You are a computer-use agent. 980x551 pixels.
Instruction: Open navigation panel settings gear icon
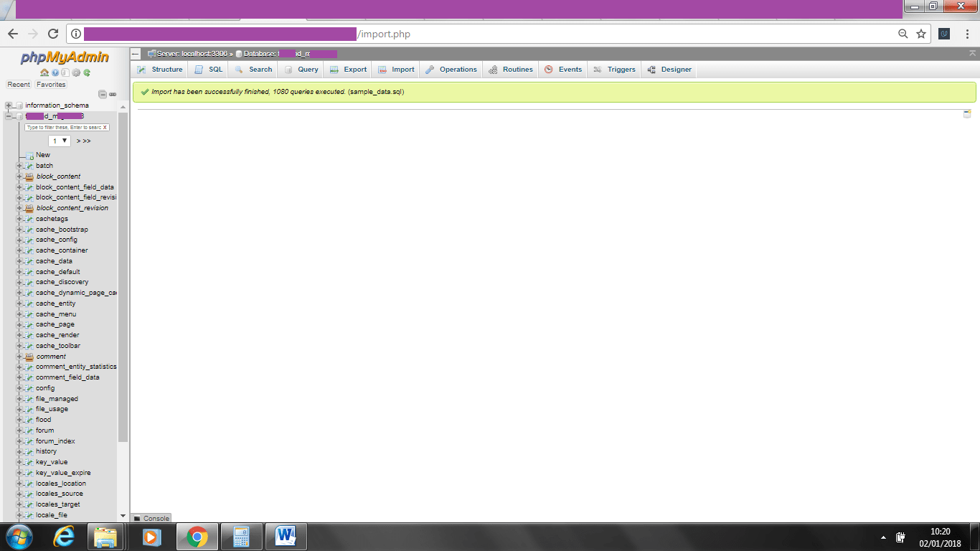[x=76, y=72]
